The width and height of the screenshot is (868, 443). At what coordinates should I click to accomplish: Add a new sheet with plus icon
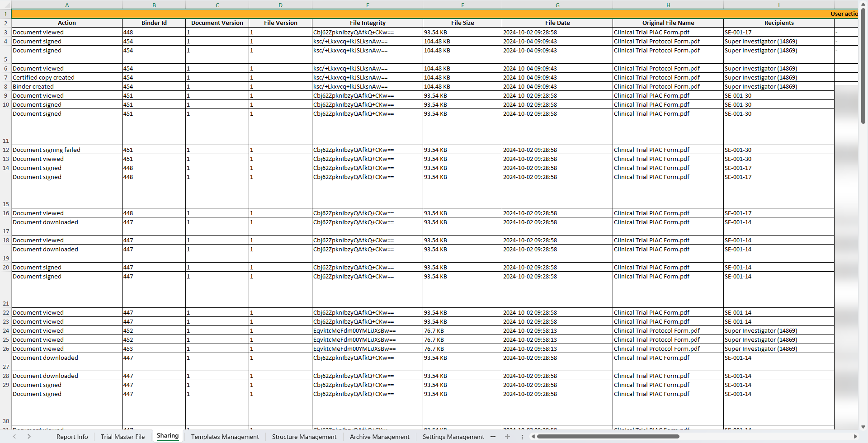coord(507,437)
